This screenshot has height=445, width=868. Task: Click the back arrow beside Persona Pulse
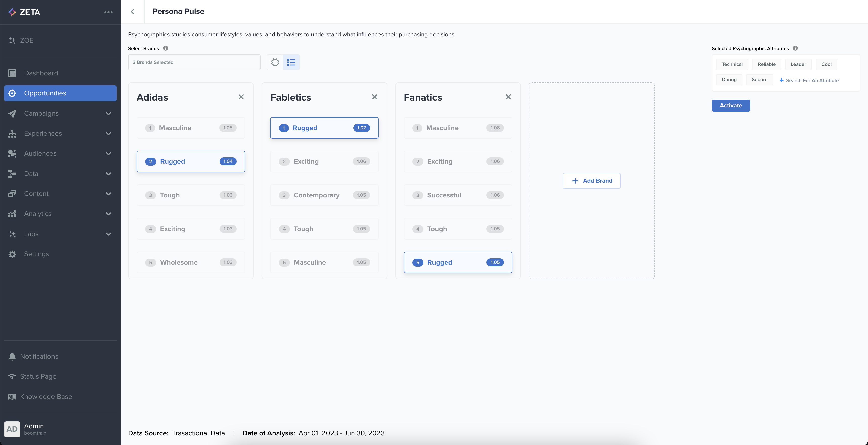[x=132, y=12]
